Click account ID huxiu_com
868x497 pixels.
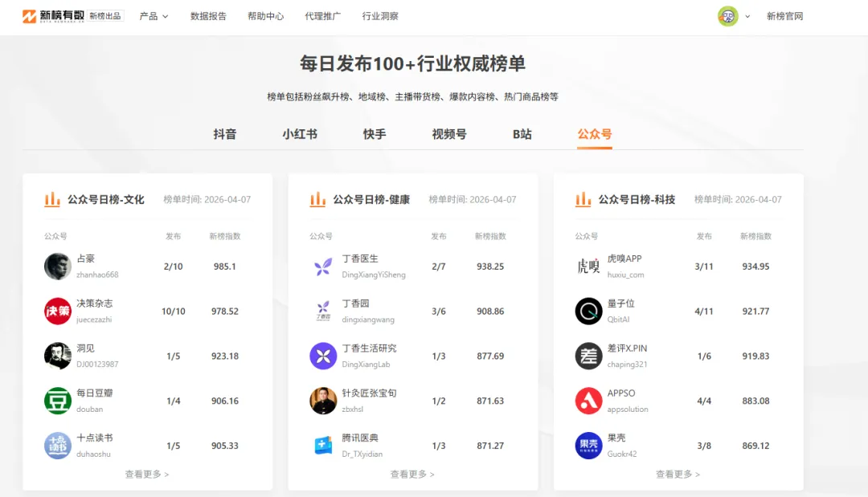pos(625,275)
